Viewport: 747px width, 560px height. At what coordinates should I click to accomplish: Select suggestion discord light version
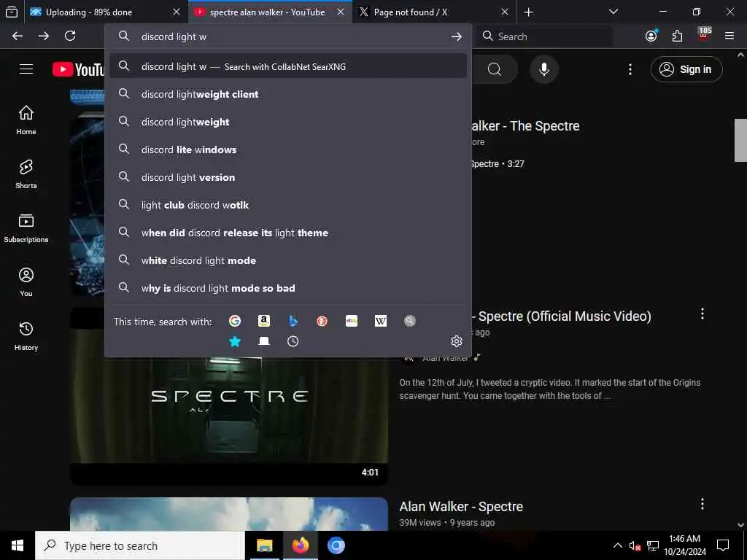(x=288, y=177)
